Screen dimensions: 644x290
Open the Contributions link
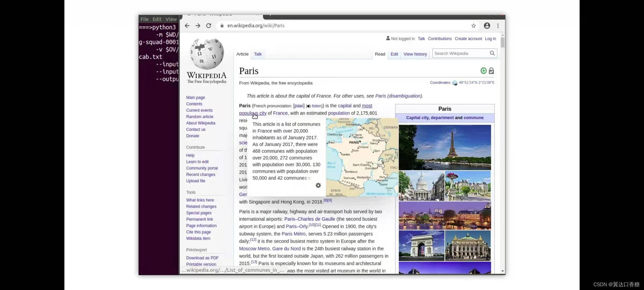click(x=440, y=39)
